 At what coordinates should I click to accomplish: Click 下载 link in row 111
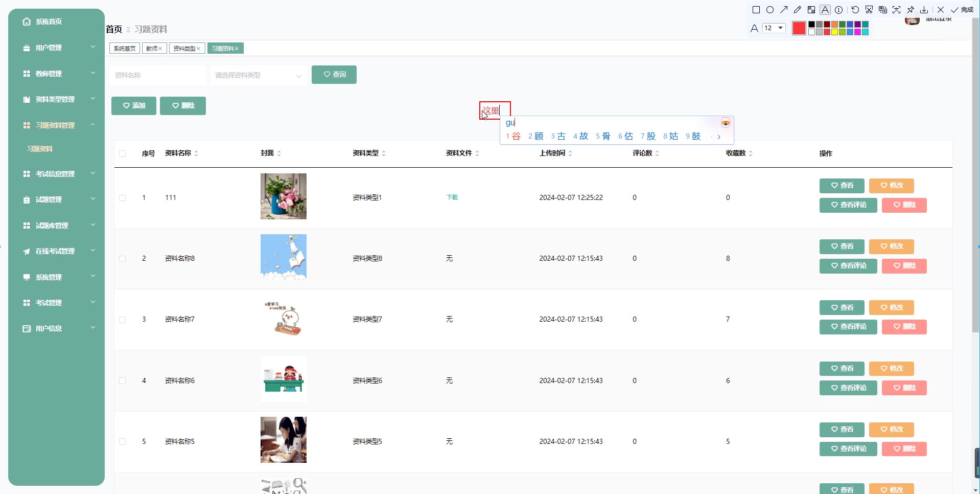coord(452,198)
